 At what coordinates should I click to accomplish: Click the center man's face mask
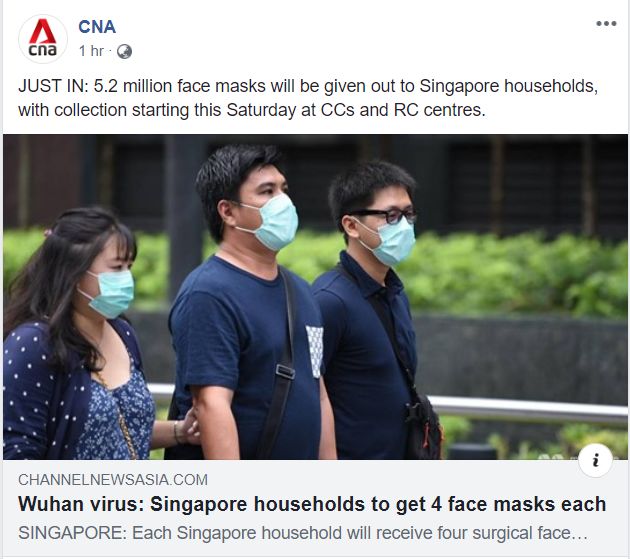pyautogui.click(x=273, y=222)
